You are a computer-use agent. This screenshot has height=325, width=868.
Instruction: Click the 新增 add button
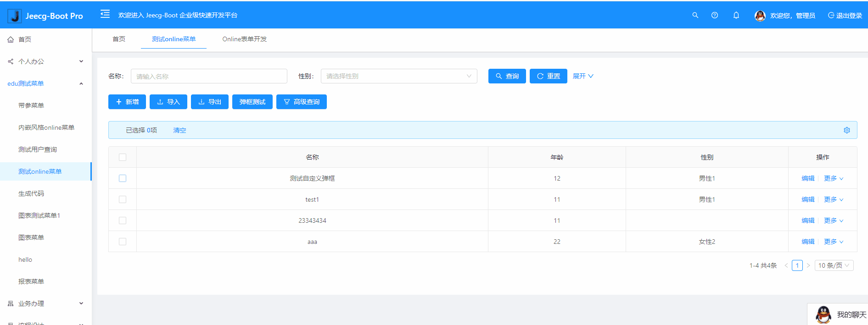[127, 102]
